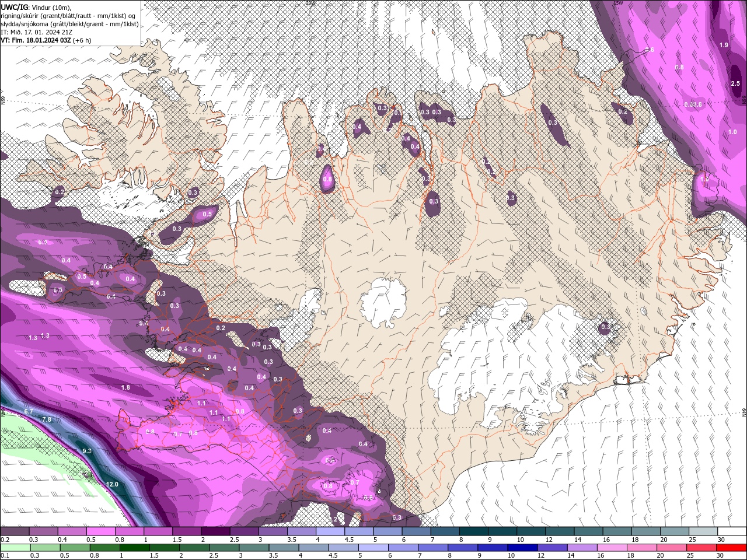Pick purple-scale swatch between 8 and 9
The image size is (747, 560).
474,531
